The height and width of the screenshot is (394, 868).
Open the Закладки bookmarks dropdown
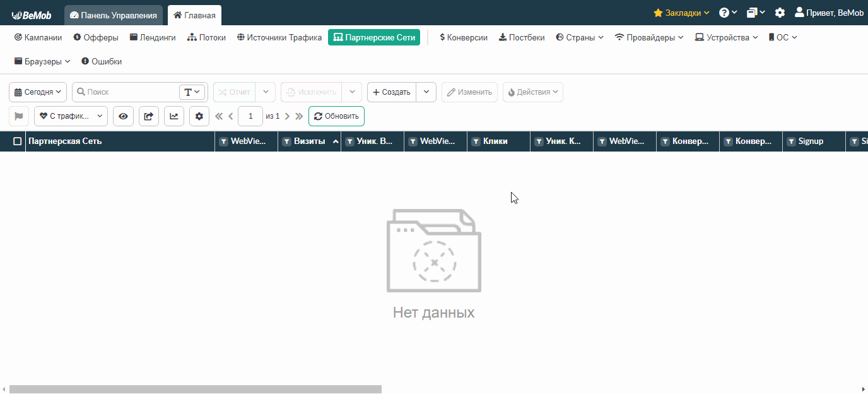(681, 13)
